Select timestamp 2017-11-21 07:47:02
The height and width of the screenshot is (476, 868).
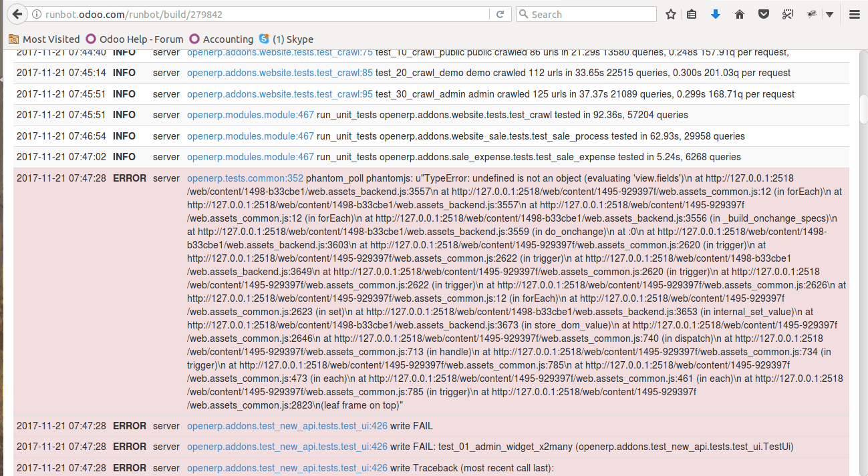[x=61, y=157]
